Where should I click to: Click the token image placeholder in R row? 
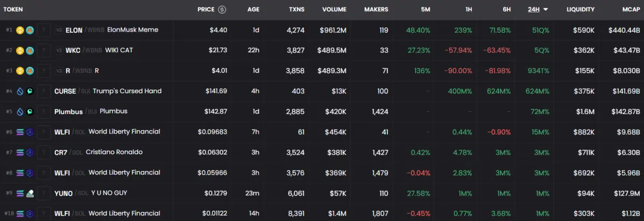[x=44, y=71]
